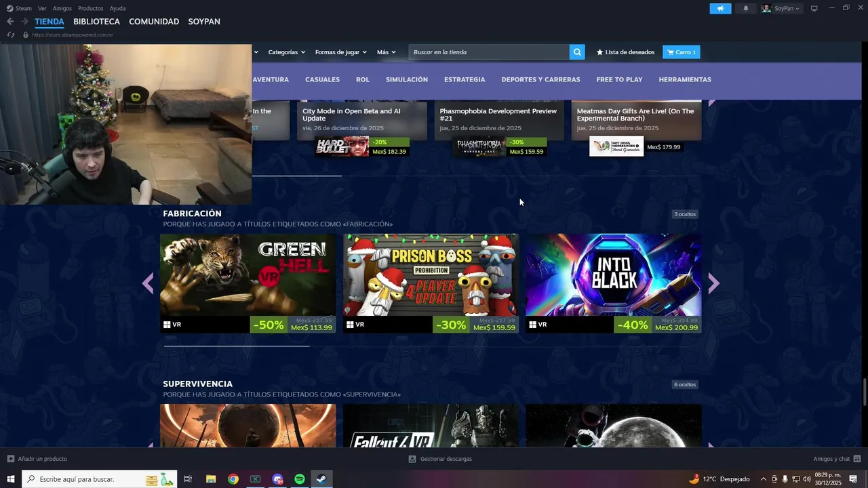
Task: Select the FREE TO PLAY tab
Action: [619, 79]
